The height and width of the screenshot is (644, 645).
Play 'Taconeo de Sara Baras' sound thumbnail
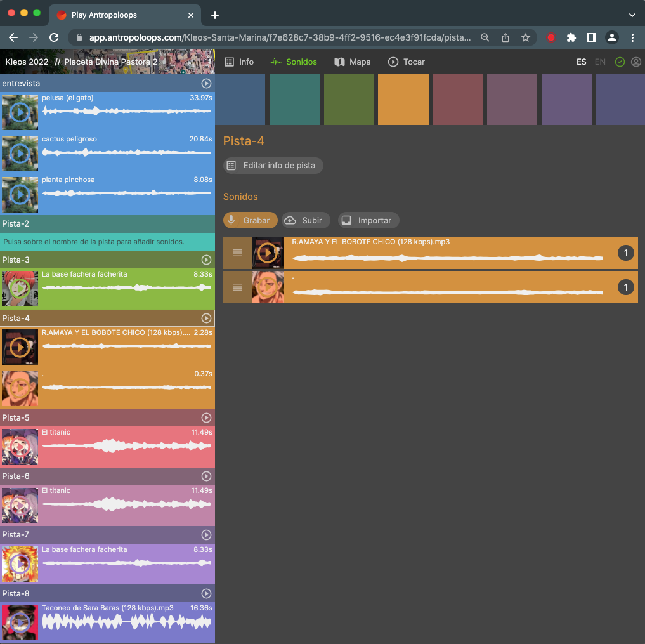point(20,622)
